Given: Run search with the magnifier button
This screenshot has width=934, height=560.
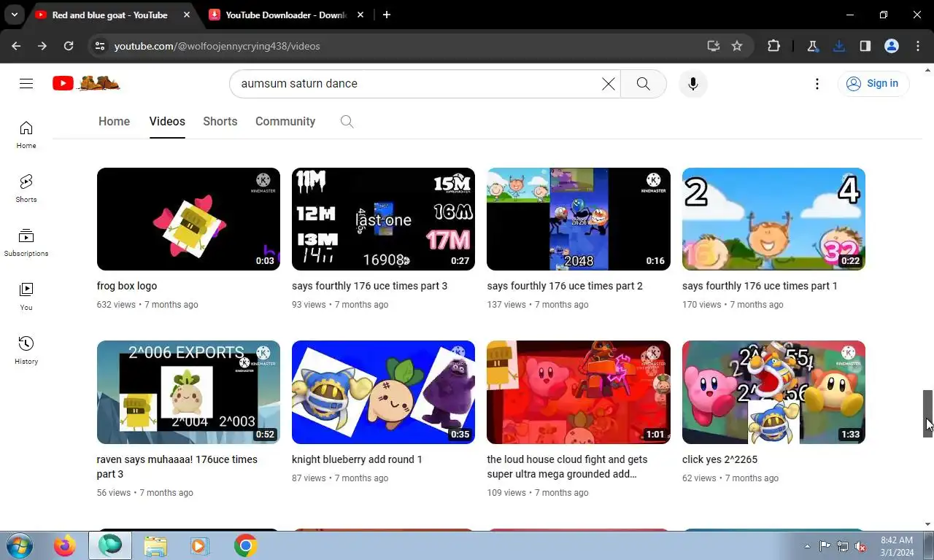Looking at the screenshot, I should point(643,84).
